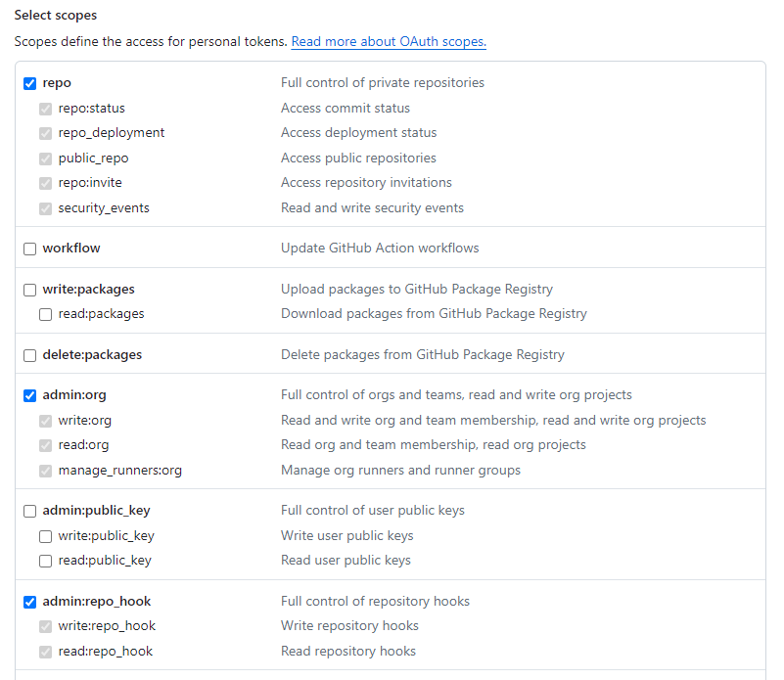Check the write:packages scope

tap(30, 290)
